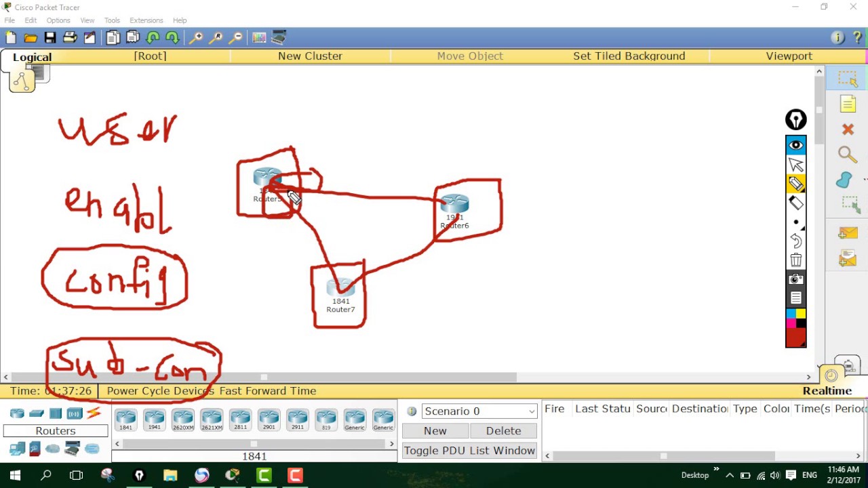This screenshot has width=868, height=488.
Task: Open the Help menu
Action: (180, 20)
